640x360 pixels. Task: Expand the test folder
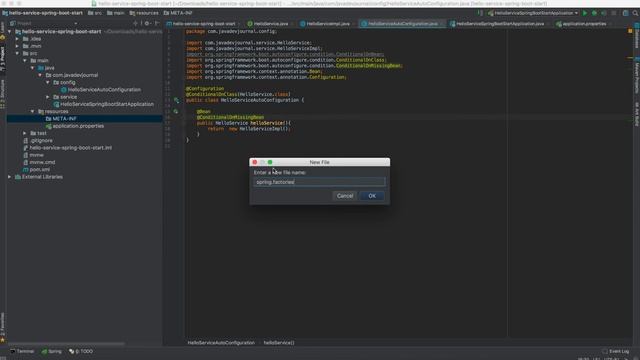pyautogui.click(x=25, y=133)
